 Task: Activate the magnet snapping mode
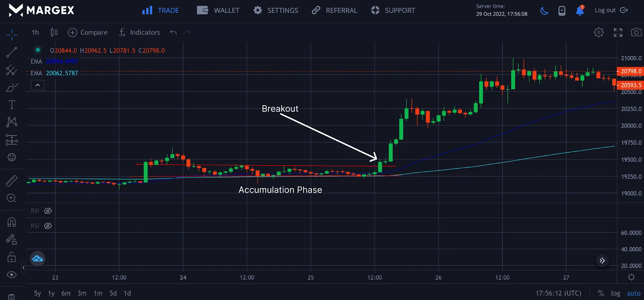[12, 222]
